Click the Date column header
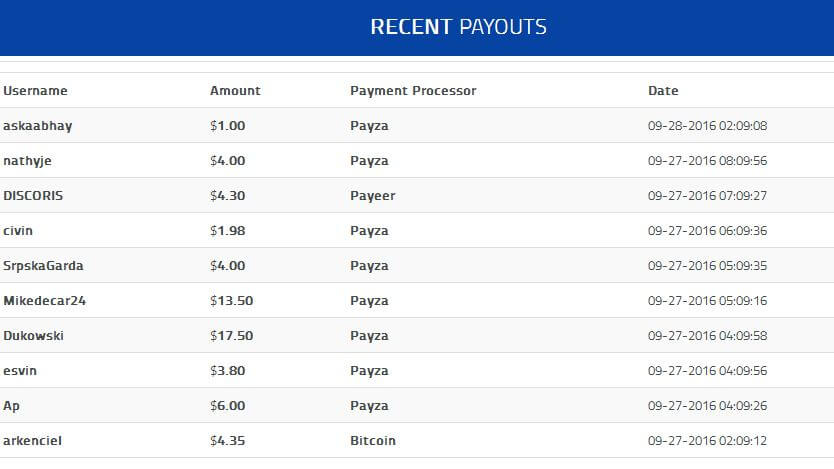This screenshot has height=469, width=834. [663, 91]
